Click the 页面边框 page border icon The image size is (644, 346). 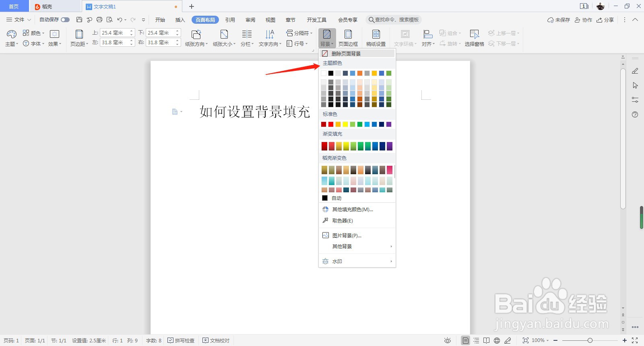(348, 34)
